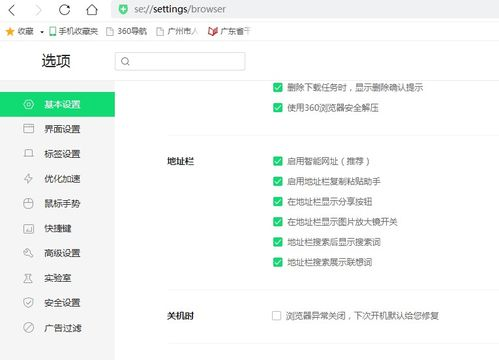Click the 关机时 section heading

tap(180, 316)
